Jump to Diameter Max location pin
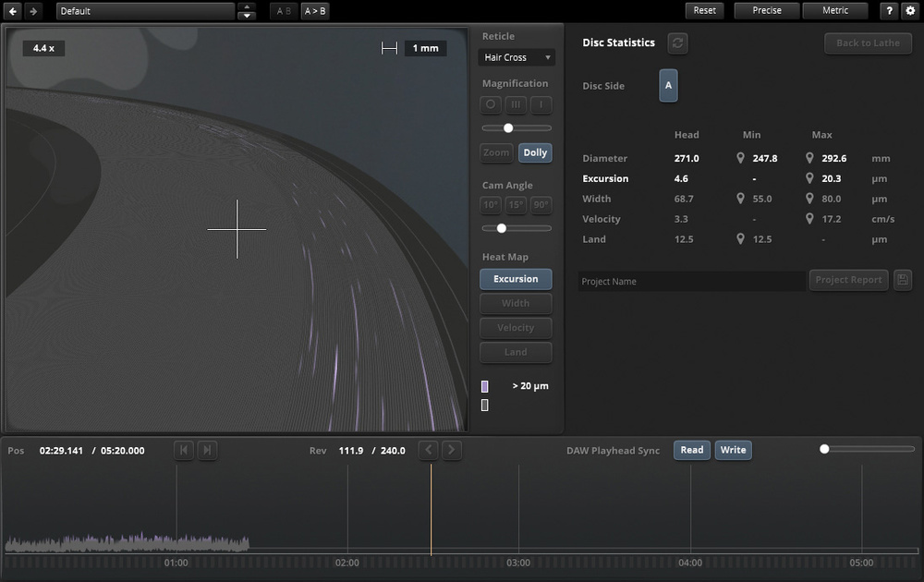 pos(809,159)
